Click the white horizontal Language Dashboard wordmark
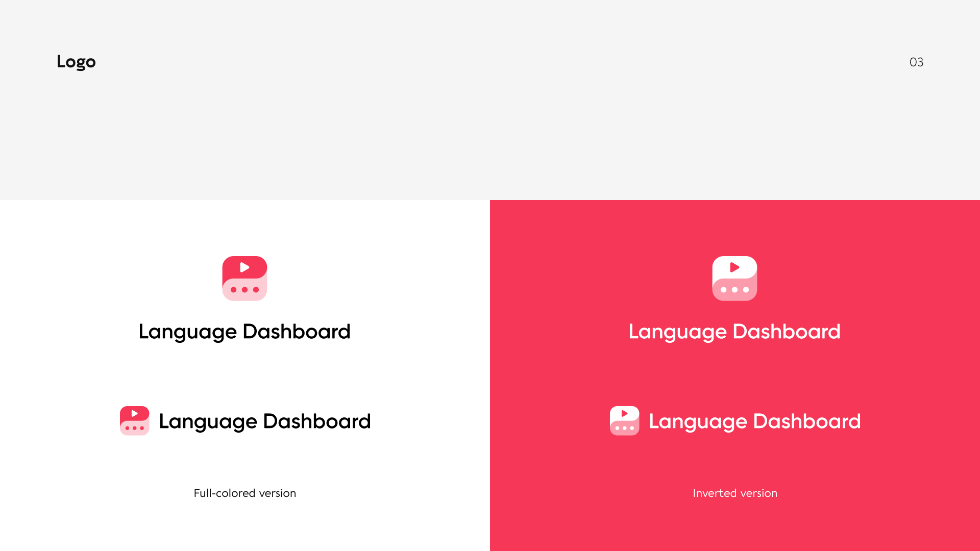 point(754,421)
